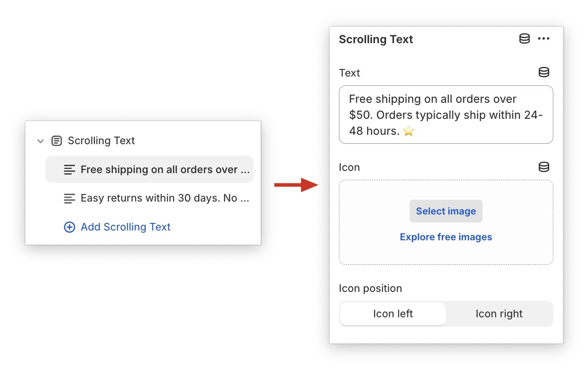
Task: Open the Explore free images link
Action: (446, 237)
